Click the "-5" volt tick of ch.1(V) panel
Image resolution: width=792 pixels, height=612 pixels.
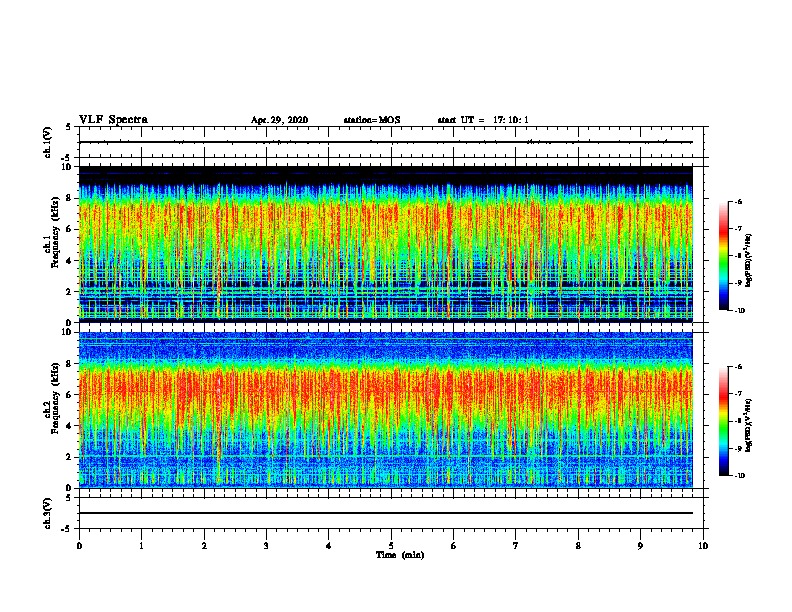click(67, 158)
